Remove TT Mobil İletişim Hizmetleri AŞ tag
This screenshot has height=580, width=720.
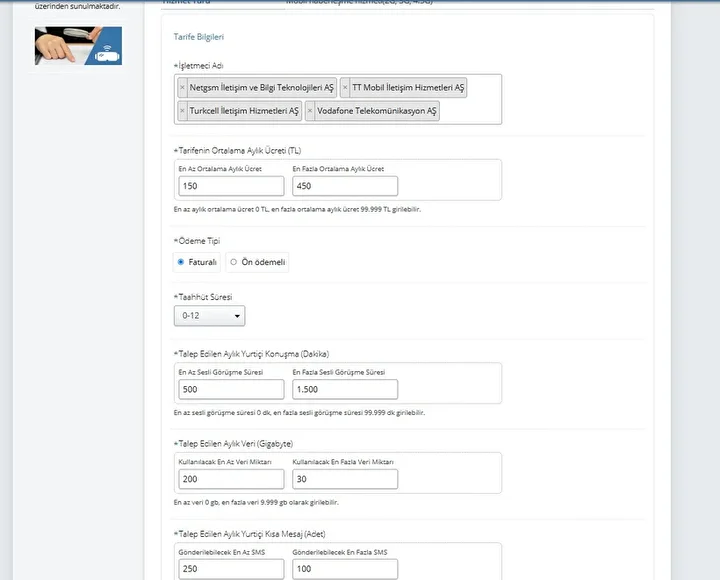345,88
